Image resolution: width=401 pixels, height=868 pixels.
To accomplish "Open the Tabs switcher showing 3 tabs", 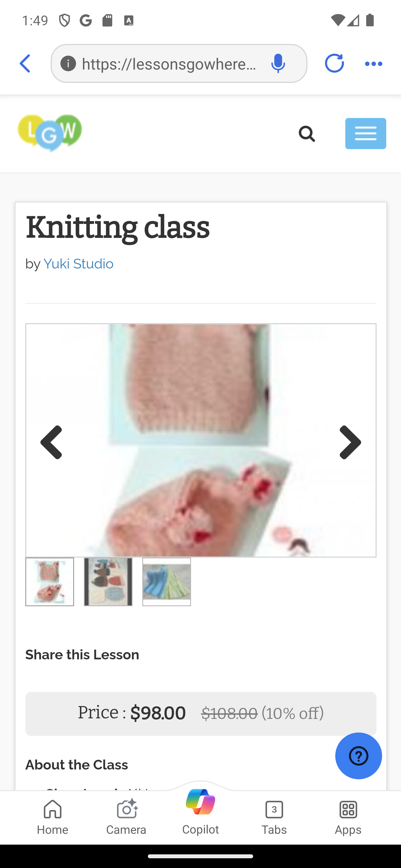I will tap(274, 817).
